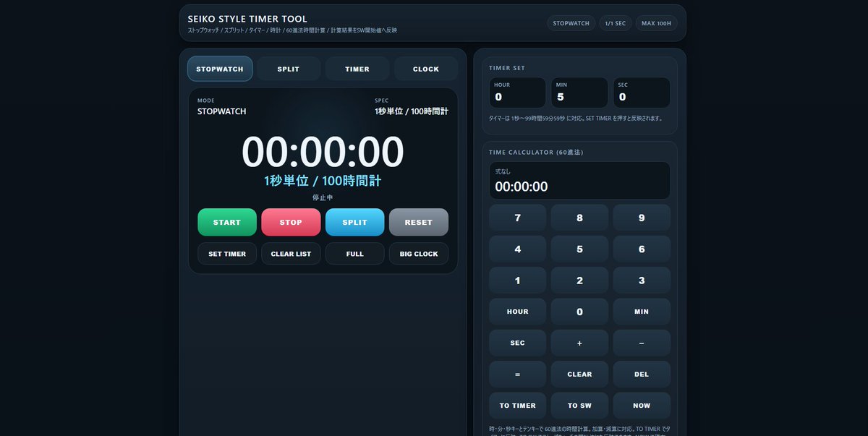868x436 pixels.
Task: Click the calculator MIN key
Action: pos(642,312)
